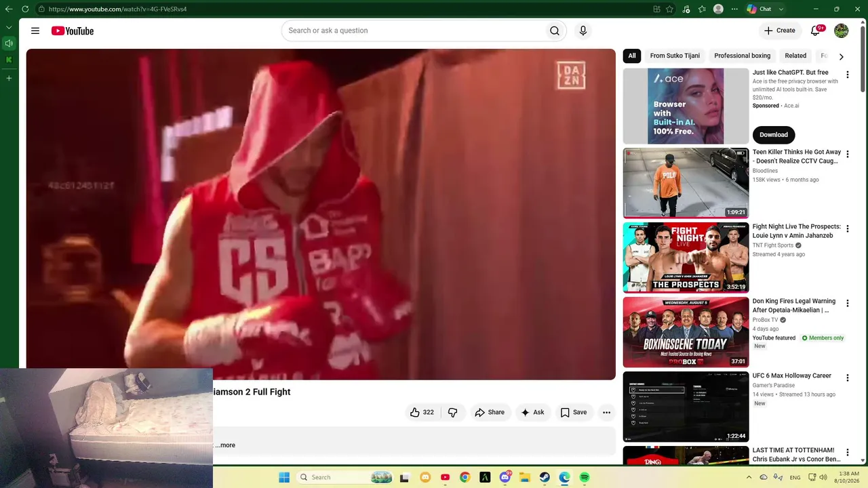Focus the YouTube search box

[413, 30]
